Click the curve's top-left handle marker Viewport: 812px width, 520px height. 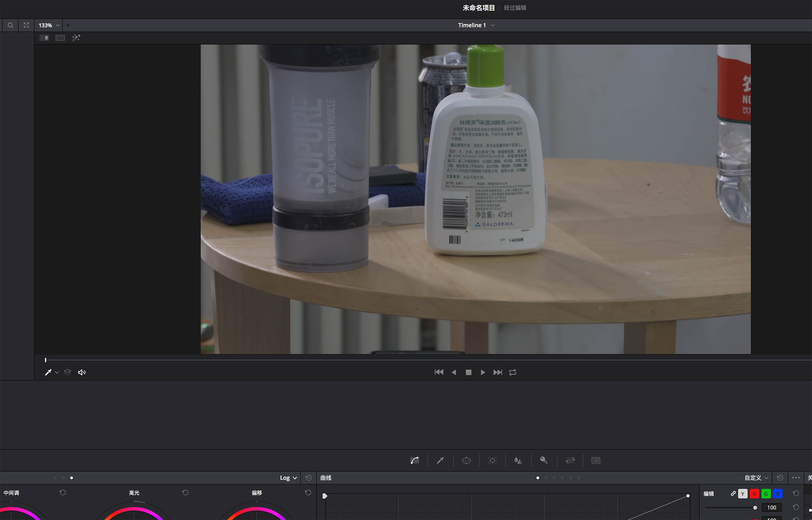(x=325, y=496)
